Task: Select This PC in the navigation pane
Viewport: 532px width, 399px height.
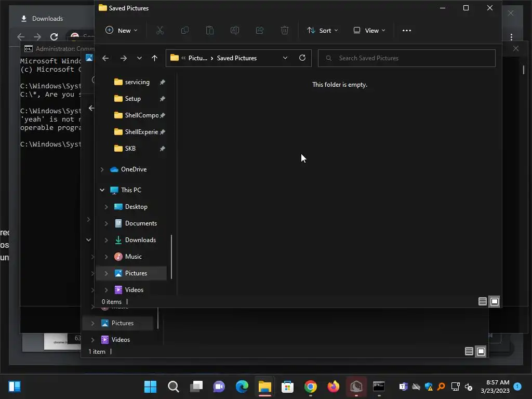Action: tap(131, 190)
